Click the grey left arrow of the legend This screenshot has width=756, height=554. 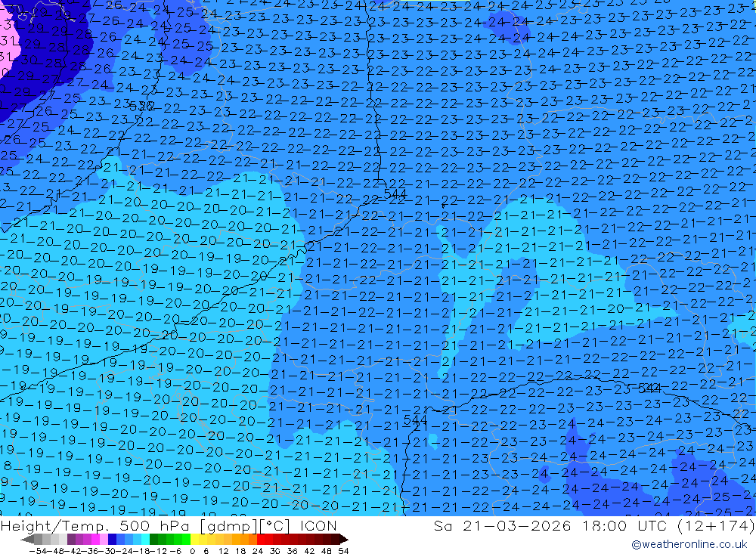27,540
